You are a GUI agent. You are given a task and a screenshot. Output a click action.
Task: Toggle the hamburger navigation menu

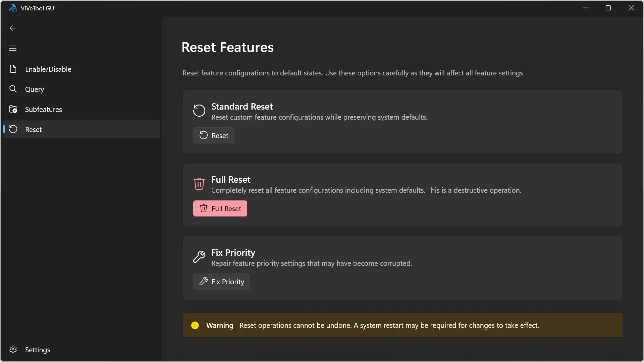point(13,48)
